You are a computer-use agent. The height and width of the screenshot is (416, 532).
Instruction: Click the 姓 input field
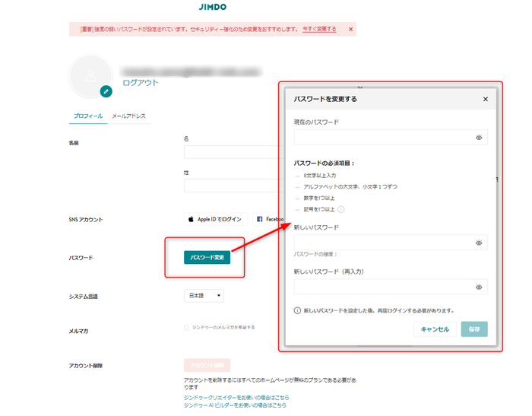234,186
